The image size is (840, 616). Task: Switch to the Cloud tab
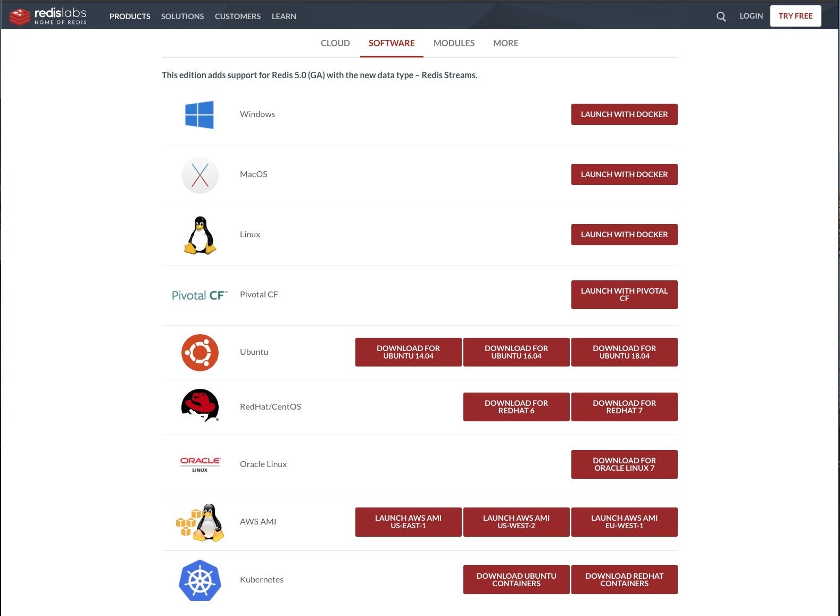pyautogui.click(x=335, y=43)
